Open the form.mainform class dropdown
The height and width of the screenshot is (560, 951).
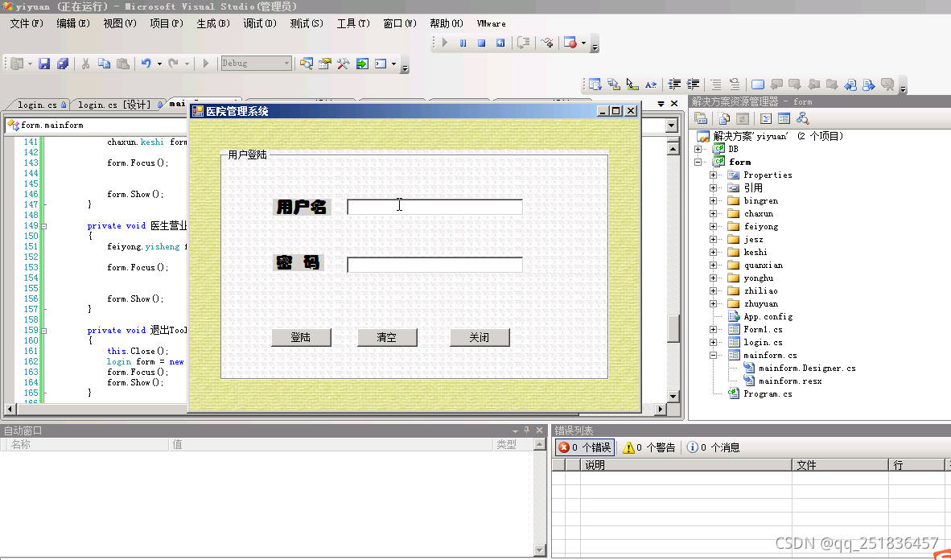pyautogui.click(x=671, y=126)
